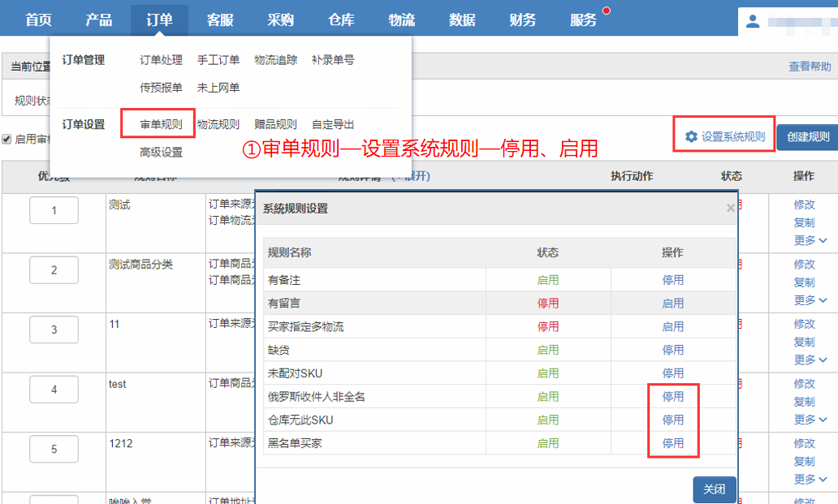Disable the 黑名单买家 rule via 停用
Image resolution: width=838 pixels, height=504 pixels.
click(x=672, y=443)
